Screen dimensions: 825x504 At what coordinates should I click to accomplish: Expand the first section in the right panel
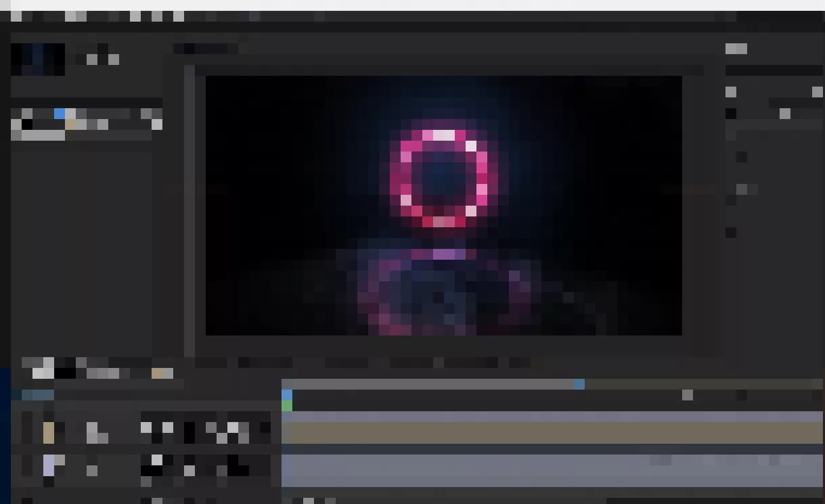pyautogui.click(x=731, y=92)
